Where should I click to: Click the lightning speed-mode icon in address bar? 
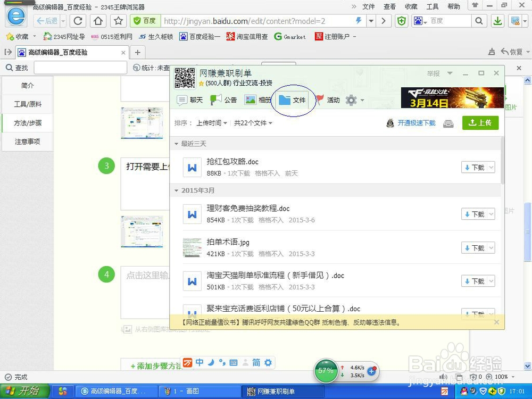[x=359, y=21]
